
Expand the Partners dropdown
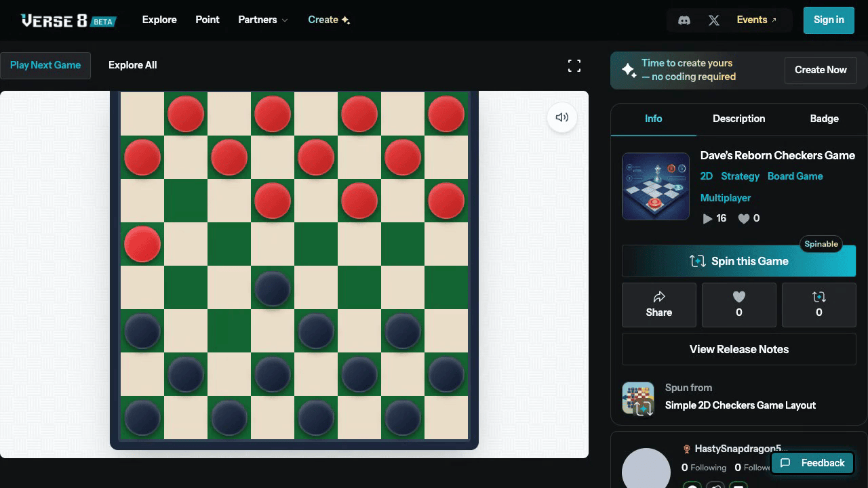(x=263, y=20)
